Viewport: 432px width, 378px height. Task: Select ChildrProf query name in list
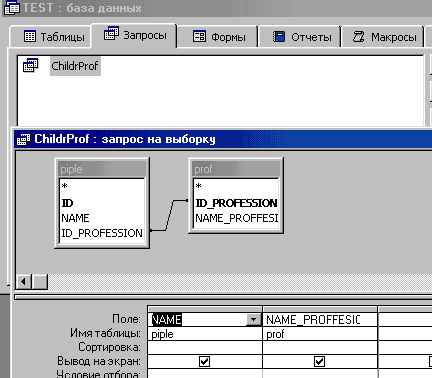pyautogui.click(x=75, y=66)
